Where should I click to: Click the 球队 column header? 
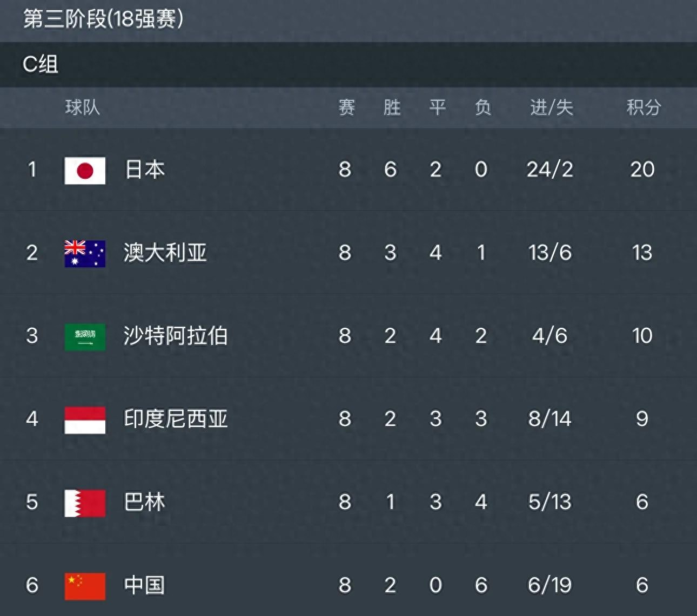click(83, 107)
